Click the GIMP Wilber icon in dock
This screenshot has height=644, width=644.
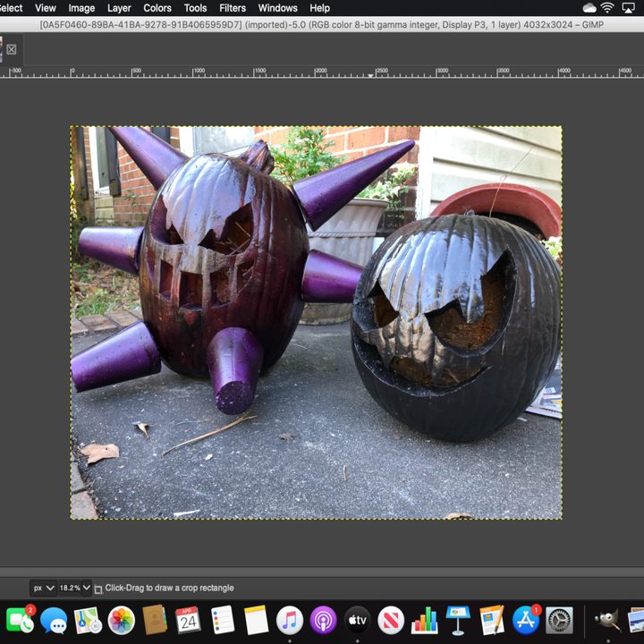(607, 620)
